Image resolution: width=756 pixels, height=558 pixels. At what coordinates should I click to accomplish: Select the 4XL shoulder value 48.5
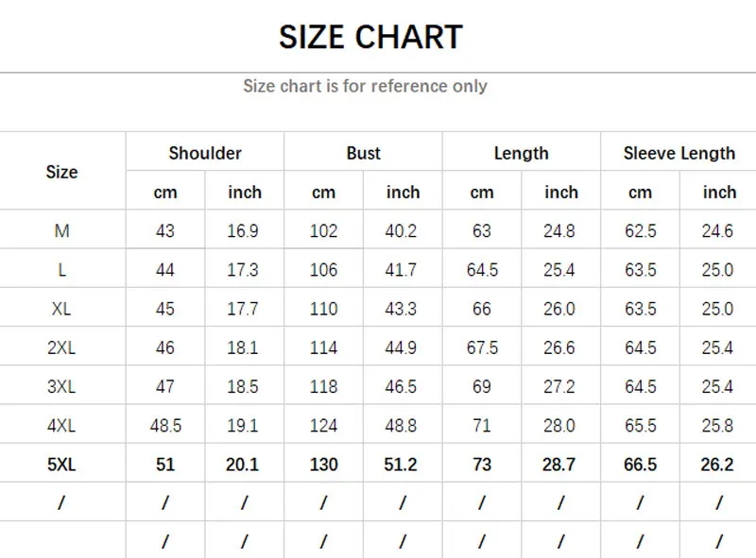(x=165, y=426)
